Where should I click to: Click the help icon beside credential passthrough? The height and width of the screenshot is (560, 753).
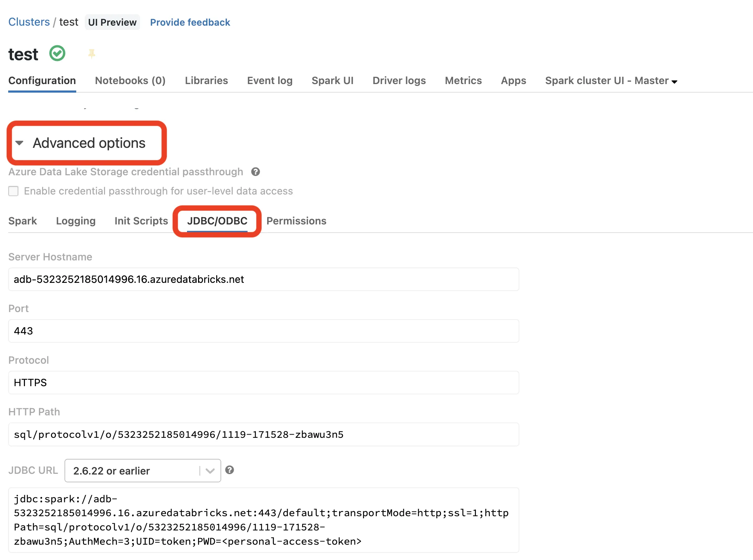click(255, 172)
